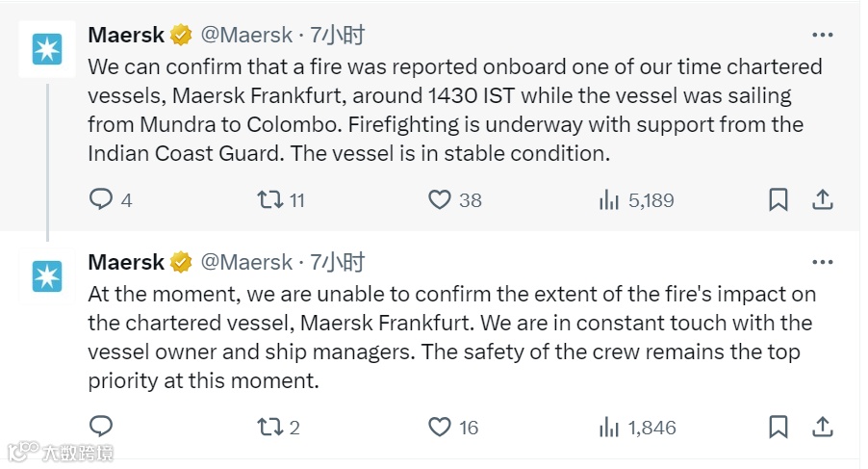
Task: Open the first tweet's 7小时 timestamp
Action: (x=337, y=36)
